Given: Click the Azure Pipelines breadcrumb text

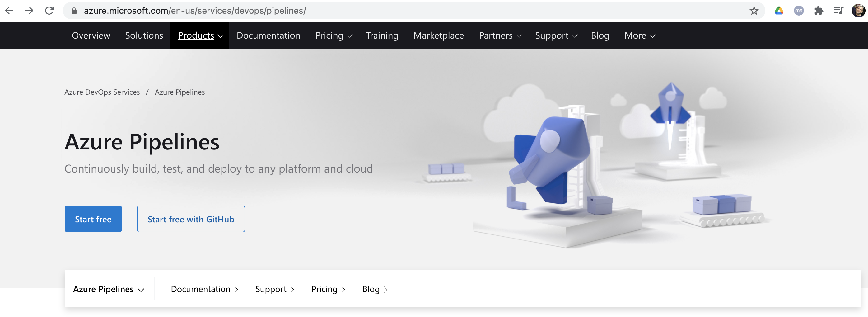Looking at the screenshot, I should point(180,92).
